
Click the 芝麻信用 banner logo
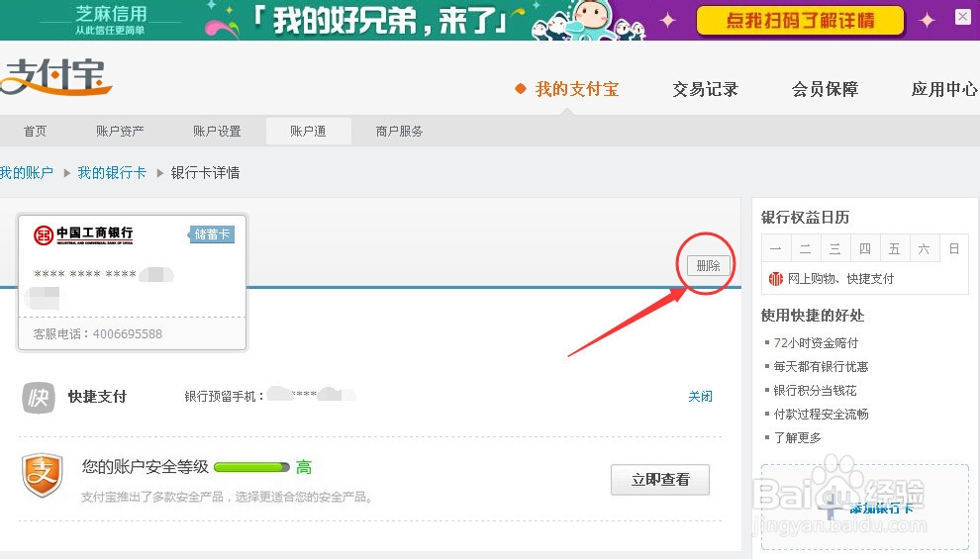coord(111,20)
